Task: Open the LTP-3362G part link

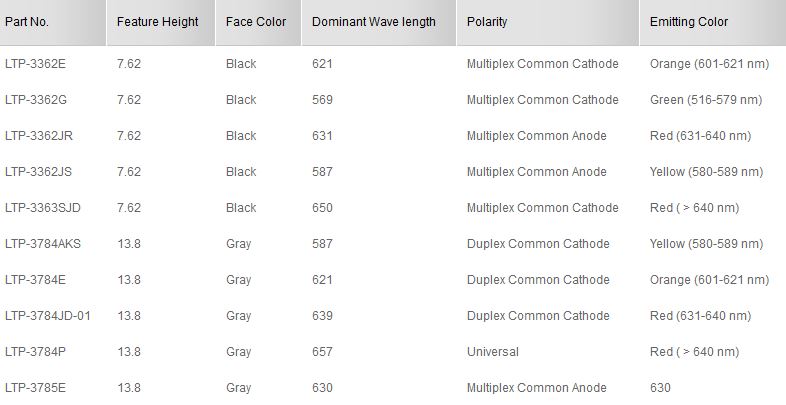Action: pos(36,100)
